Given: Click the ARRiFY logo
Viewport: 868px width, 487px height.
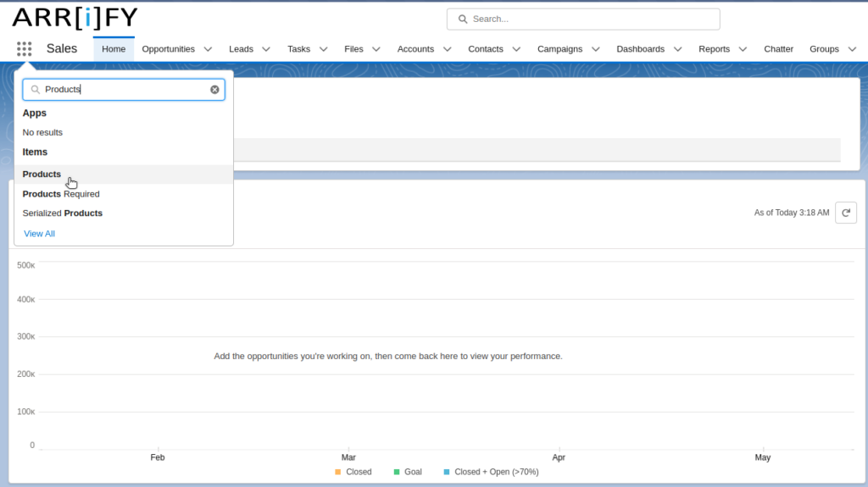Looking at the screenshot, I should coord(75,17).
